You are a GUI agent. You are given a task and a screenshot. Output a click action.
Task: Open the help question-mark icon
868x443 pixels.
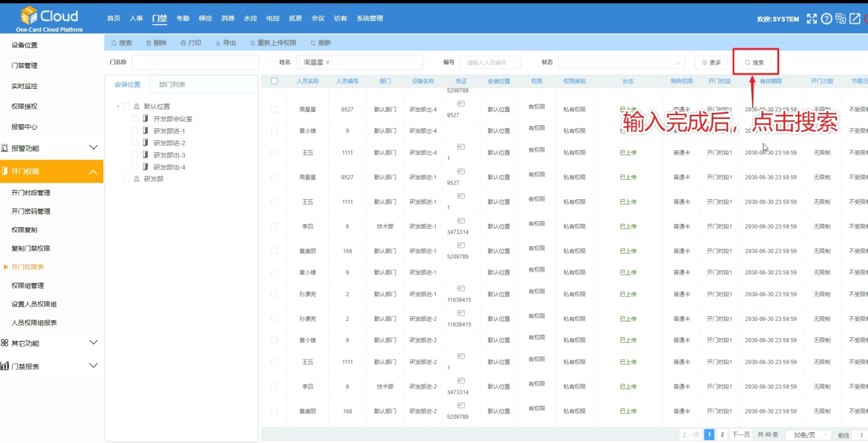click(x=826, y=19)
